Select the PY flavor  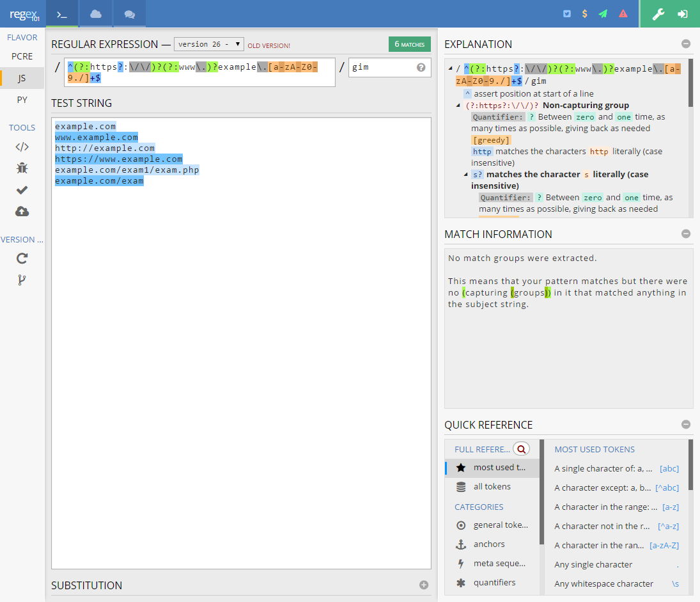22,100
